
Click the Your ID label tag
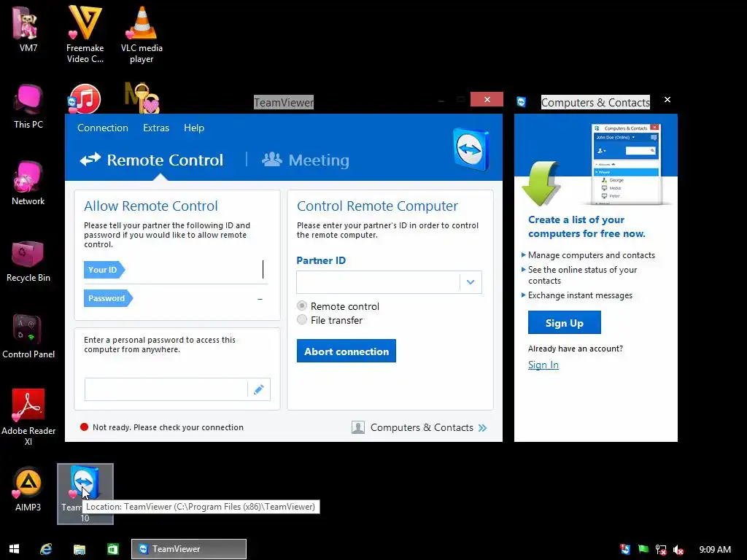coord(104,270)
